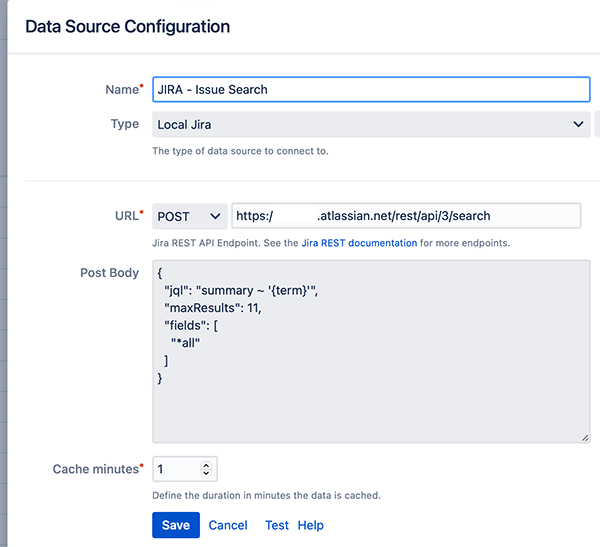Click the Name field label
Screen dimensions: 600x547
[121, 89]
